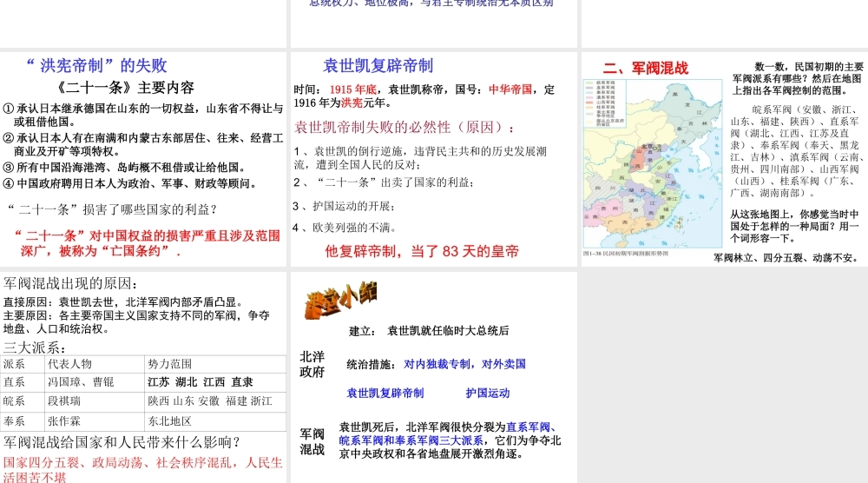Select heading 袁世凯帝制失败的必然性（原因）
868x483 pixels.
[x=404, y=128]
